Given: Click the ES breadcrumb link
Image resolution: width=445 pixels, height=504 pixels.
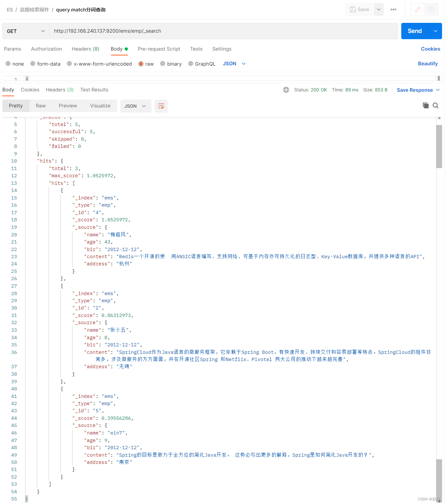Looking at the screenshot, I should (x=10, y=10).
